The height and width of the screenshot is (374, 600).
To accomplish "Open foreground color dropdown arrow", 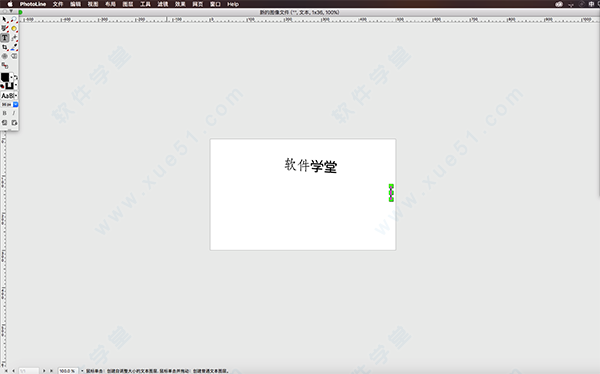I will click(11, 77).
